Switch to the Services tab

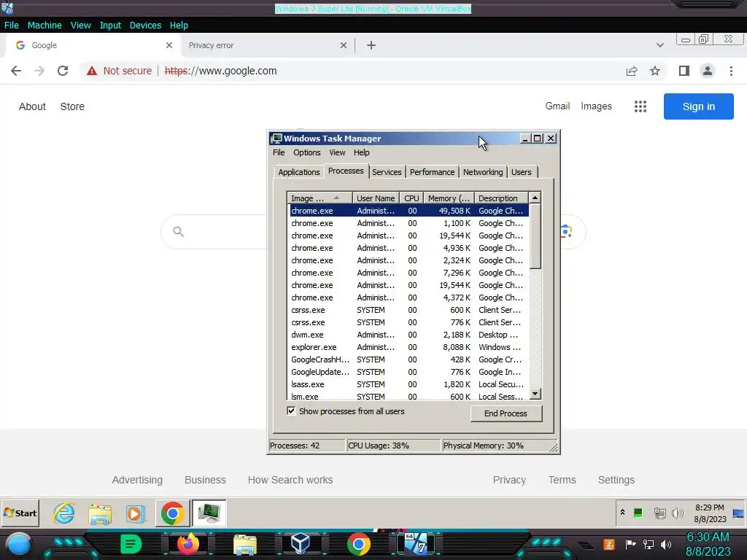click(x=387, y=172)
